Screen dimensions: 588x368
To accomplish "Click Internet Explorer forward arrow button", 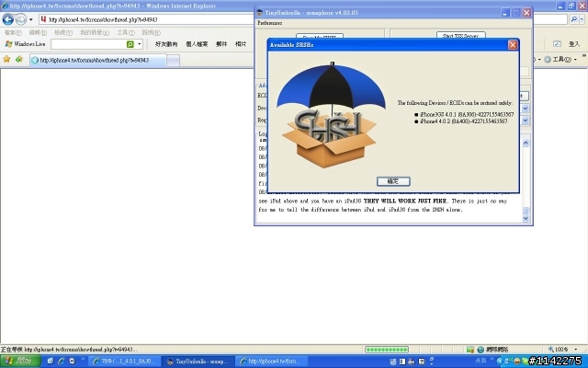I will coord(21,19).
